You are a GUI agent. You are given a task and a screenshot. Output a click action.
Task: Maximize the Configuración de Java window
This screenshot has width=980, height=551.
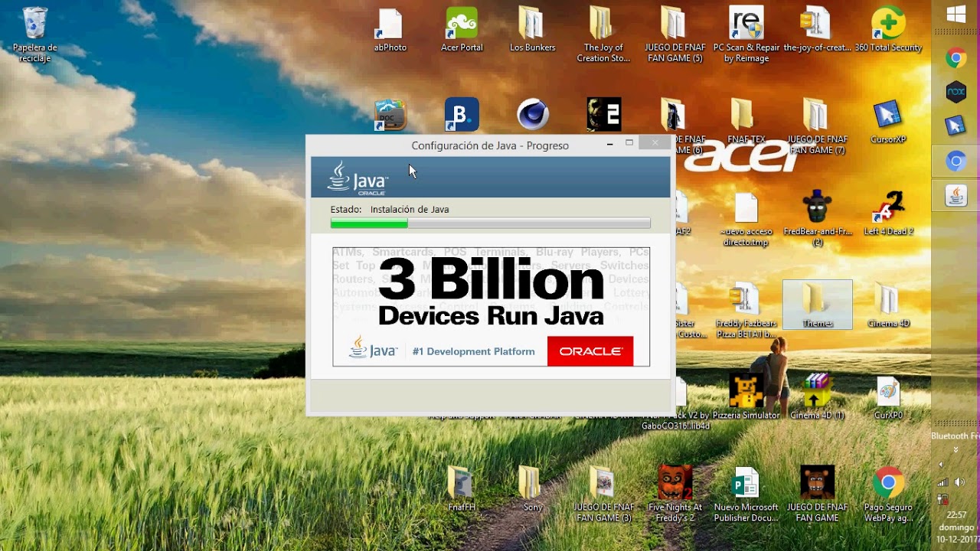pyautogui.click(x=629, y=143)
